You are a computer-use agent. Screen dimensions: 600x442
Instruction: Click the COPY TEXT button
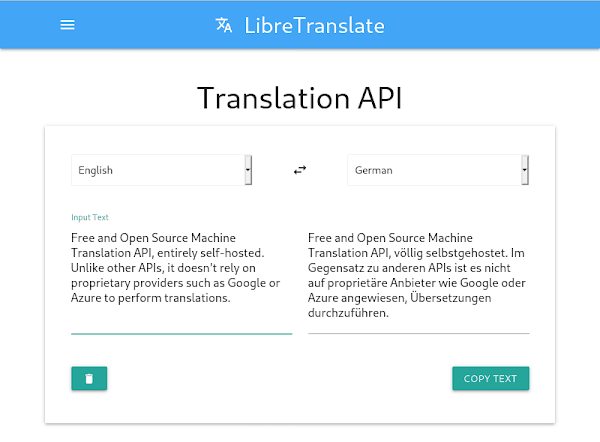click(x=491, y=378)
